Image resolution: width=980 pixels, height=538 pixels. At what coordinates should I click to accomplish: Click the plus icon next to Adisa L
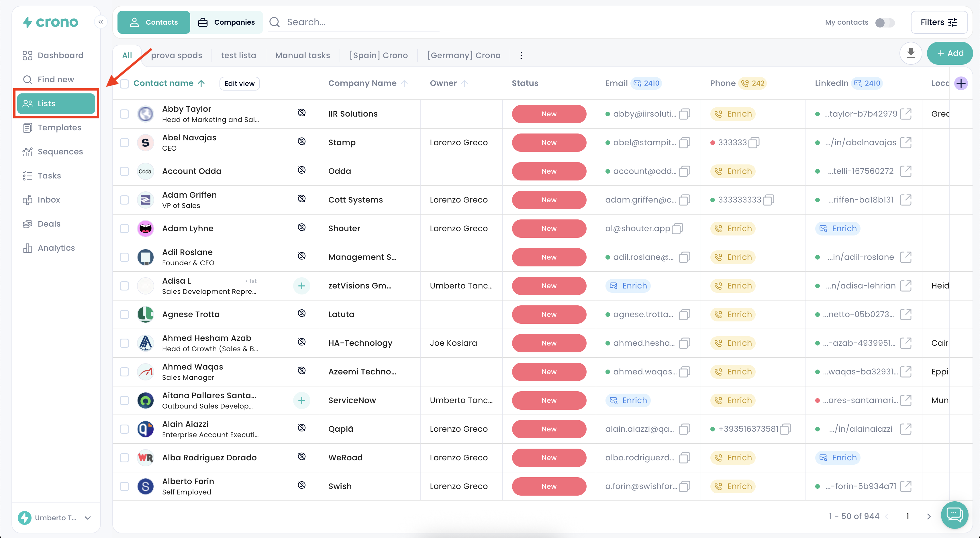point(301,286)
